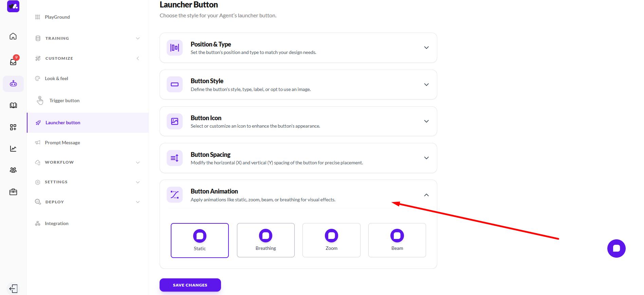Go to Prompt Message page
Viewport: 644px width, 295px height.
click(x=62, y=143)
